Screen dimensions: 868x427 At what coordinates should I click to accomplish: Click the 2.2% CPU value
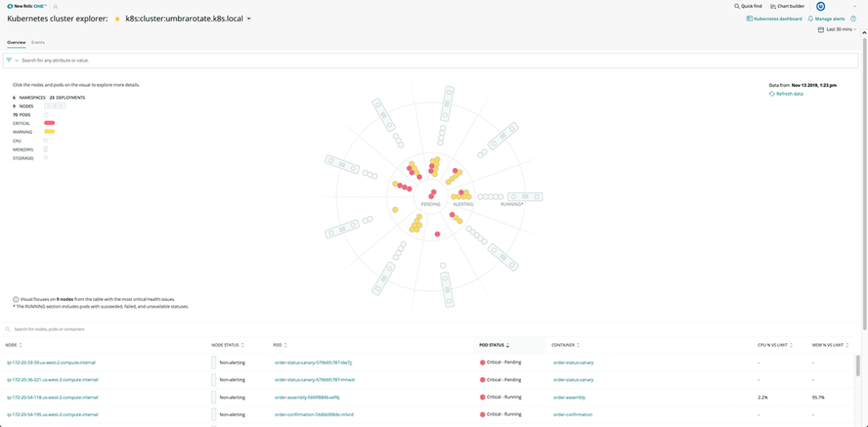point(763,397)
